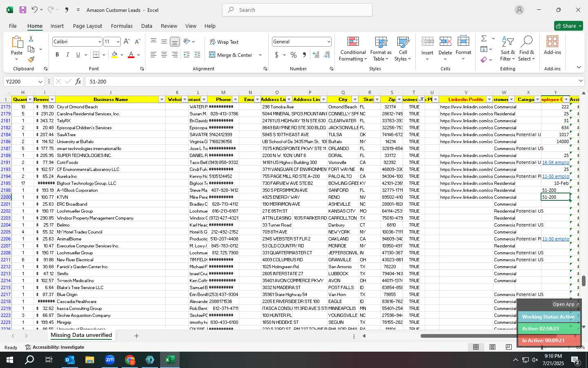Viewport: 588px width, 368px height.
Task: Click the Cut scissors icon
Action: point(31,39)
